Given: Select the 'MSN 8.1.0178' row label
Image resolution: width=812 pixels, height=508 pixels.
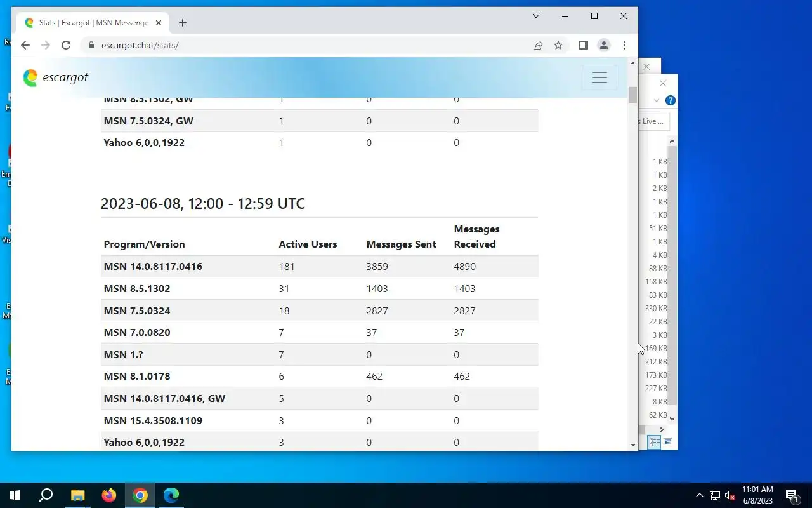Looking at the screenshot, I should (137, 377).
